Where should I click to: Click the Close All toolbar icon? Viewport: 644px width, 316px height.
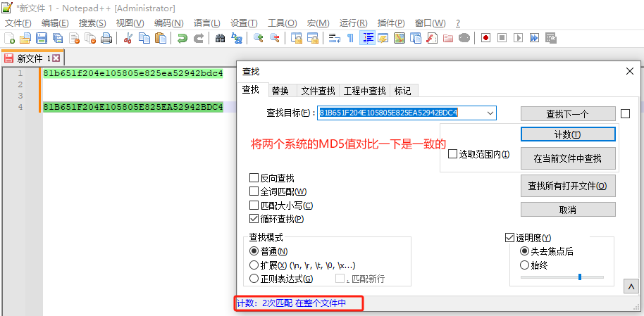pos(90,38)
